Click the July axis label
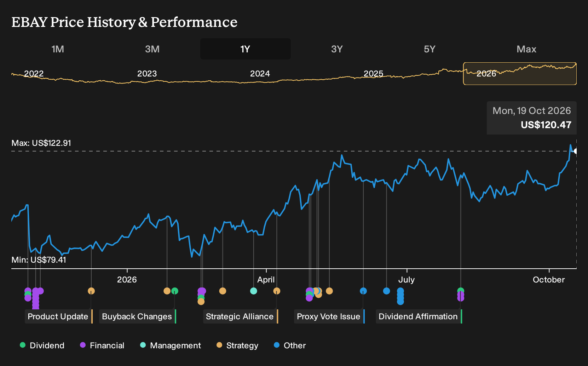Image resolution: width=588 pixels, height=366 pixels. 407,280
